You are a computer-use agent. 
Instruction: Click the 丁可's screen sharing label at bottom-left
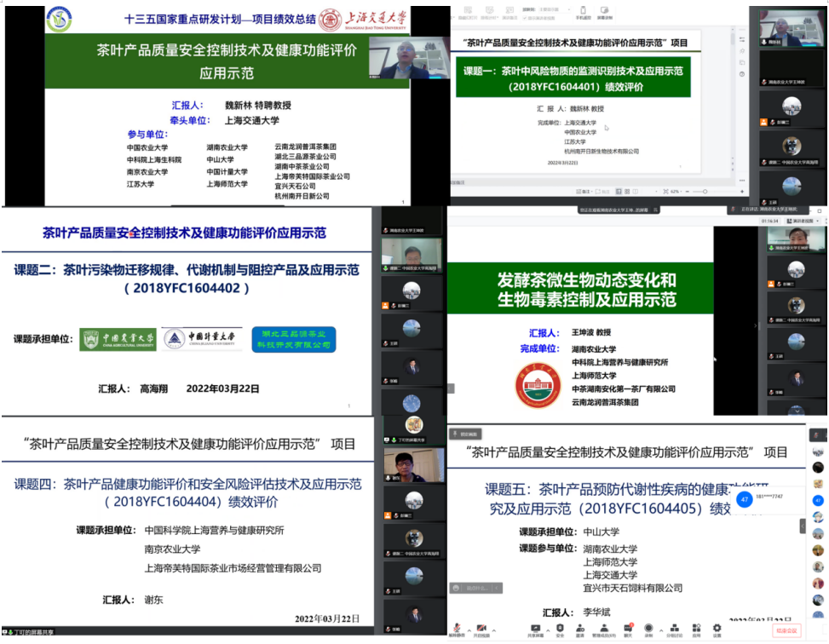click(x=30, y=632)
